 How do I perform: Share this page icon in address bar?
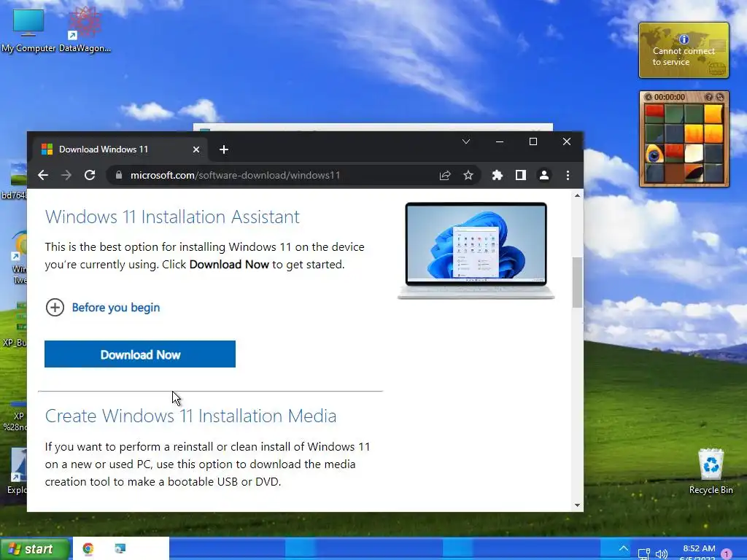[x=445, y=175]
